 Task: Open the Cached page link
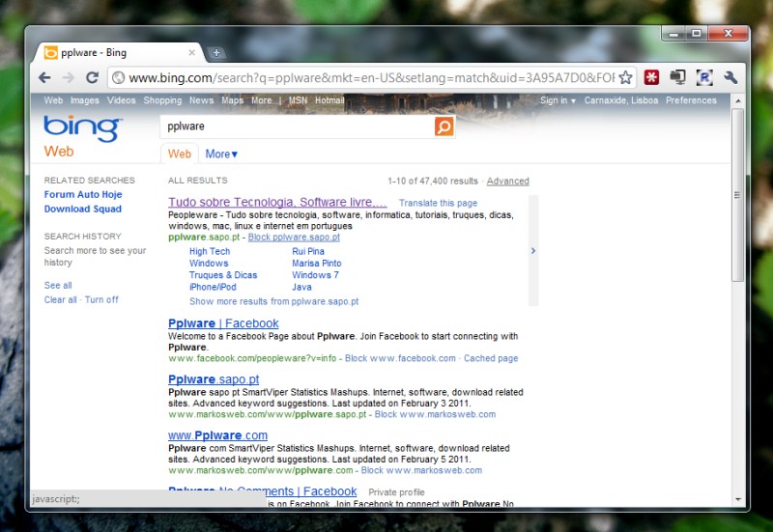click(x=491, y=358)
